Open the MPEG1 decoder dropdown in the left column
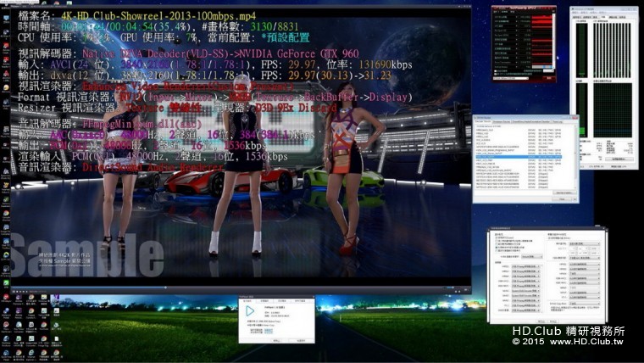The width and height of the screenshot is (644, 363). [x=525, y=266]
